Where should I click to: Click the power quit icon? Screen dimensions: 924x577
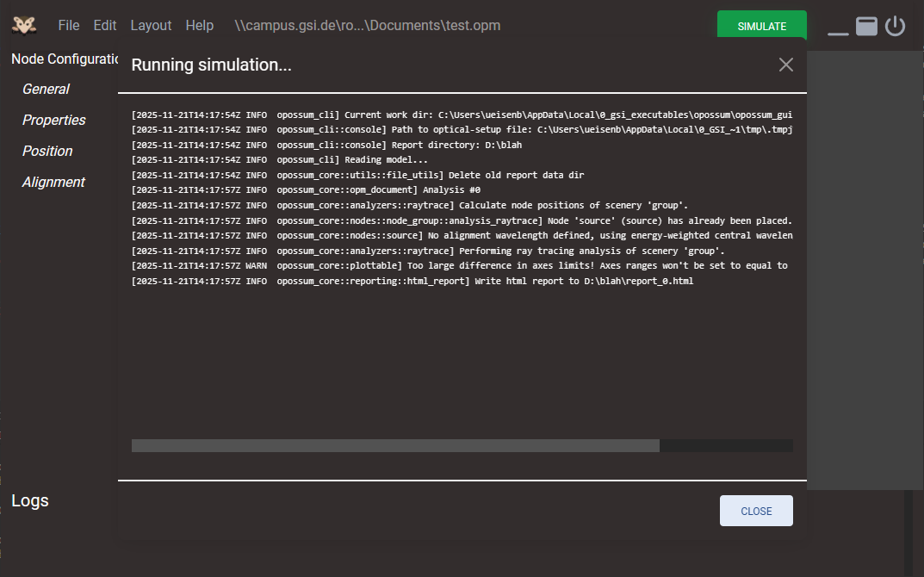[895, 26]
